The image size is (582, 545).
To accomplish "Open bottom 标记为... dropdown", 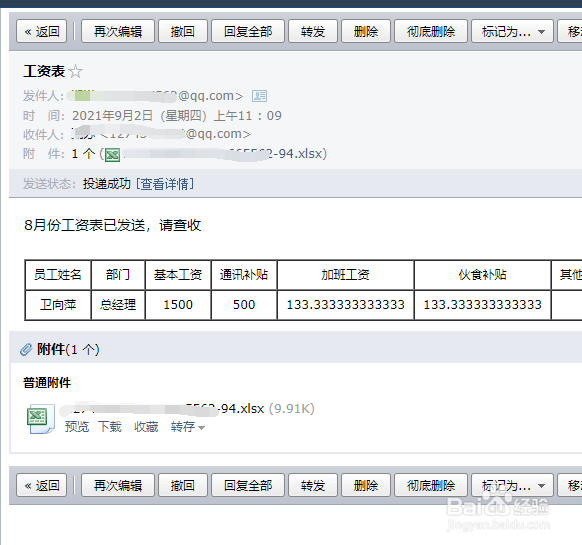I will [x=512, y=485].
